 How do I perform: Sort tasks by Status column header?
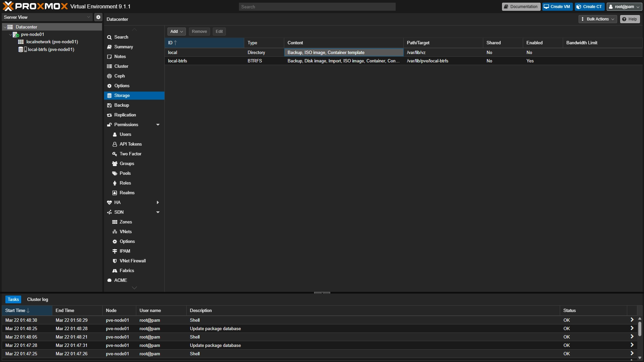(x=593, y=311)
